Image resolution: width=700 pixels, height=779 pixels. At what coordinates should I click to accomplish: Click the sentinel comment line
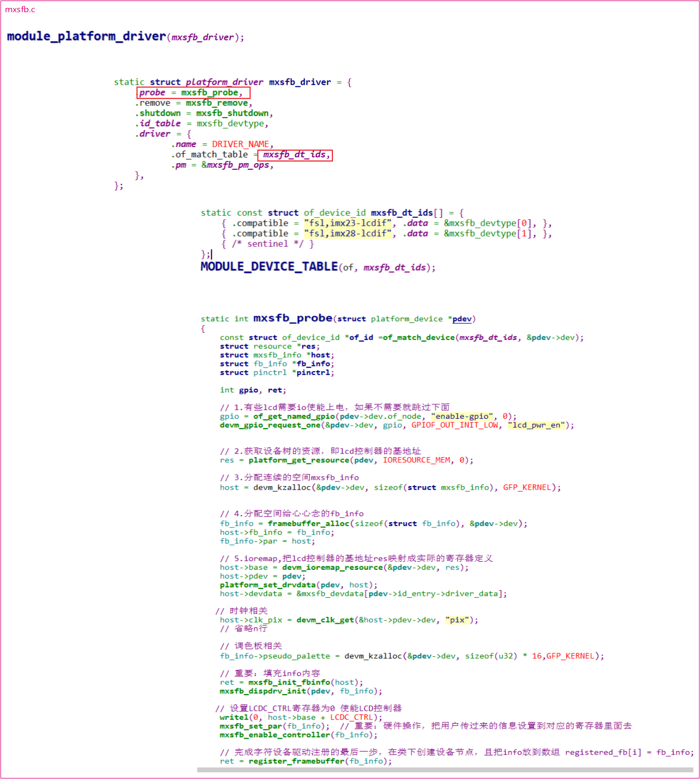(268, 244)
